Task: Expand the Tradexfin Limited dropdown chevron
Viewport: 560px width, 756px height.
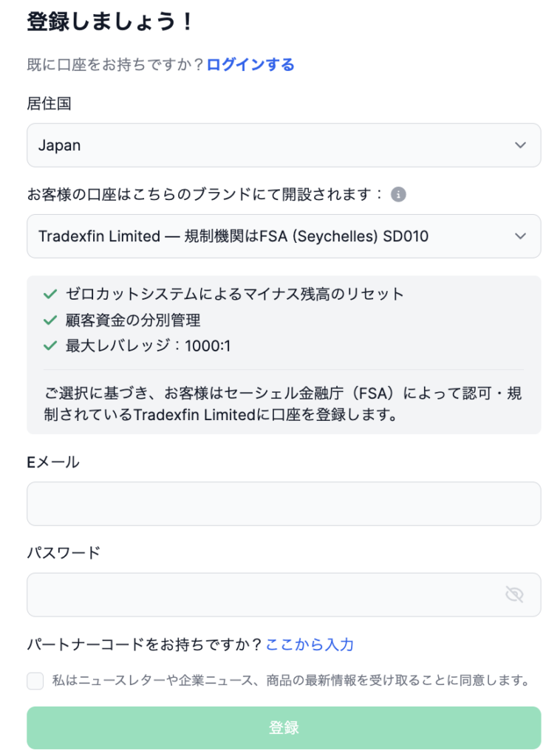Action: tap(520, 236)
